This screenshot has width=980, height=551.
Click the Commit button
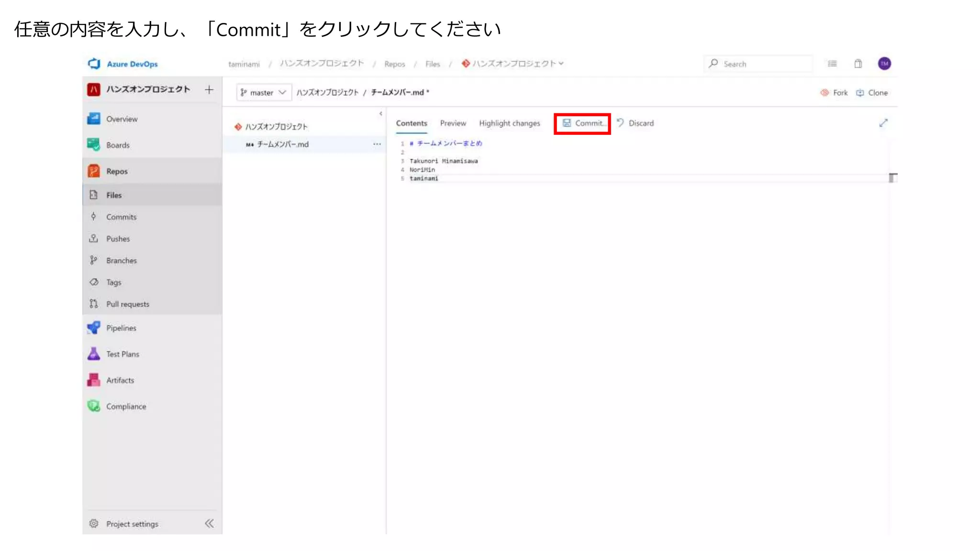(582, 123)
